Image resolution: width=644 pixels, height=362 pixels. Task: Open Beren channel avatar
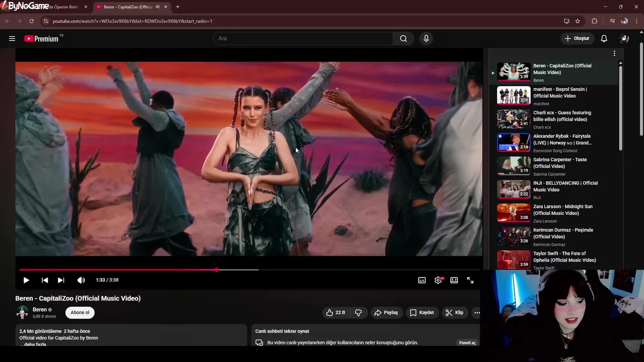(22, 313)
